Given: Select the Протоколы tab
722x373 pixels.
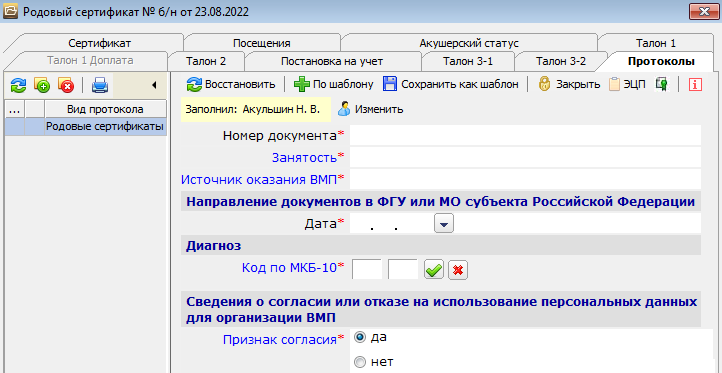Looking at the screenshot, I should click(661, 61).
